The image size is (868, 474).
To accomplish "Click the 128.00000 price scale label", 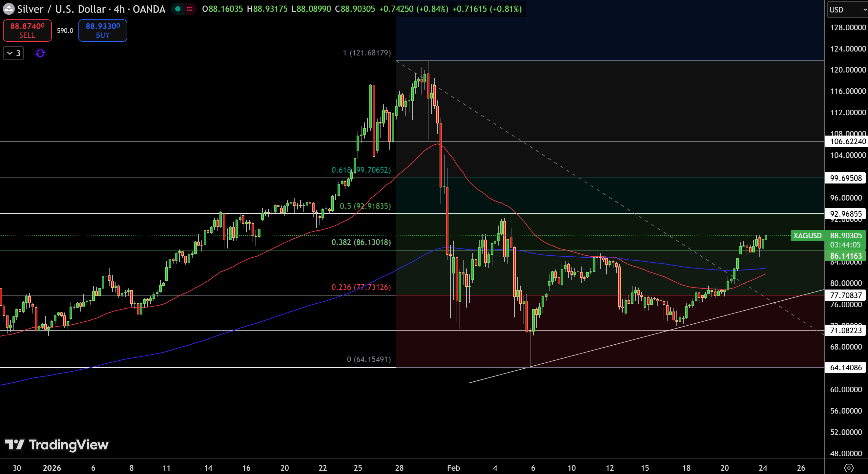I will coord(848,28).
